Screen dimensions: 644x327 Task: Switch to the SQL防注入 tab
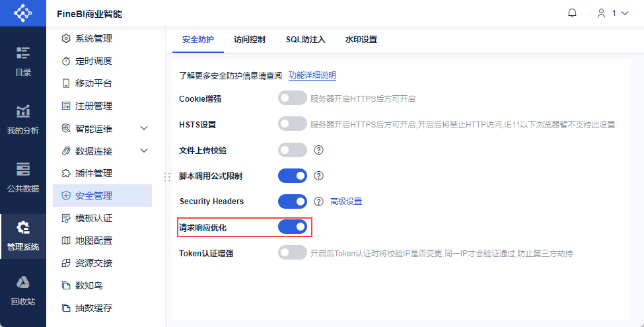click(x=306, y=40)
